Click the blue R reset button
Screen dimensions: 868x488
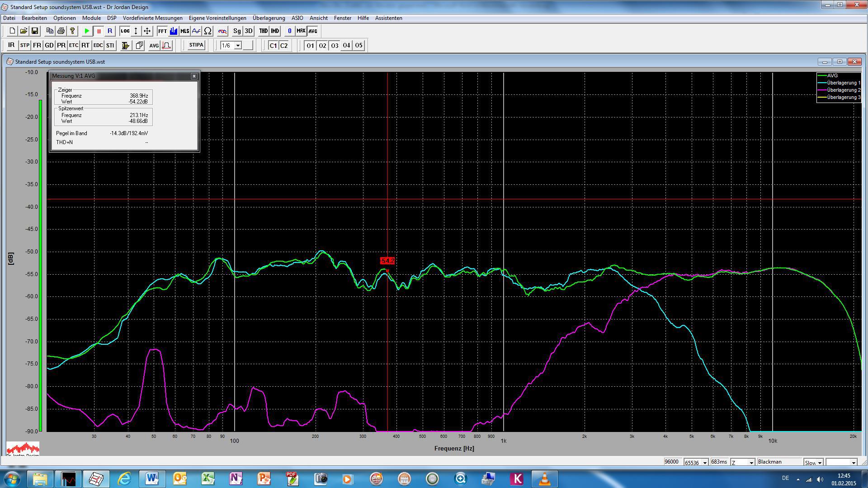pyautogui.click(x=110, y=31)
